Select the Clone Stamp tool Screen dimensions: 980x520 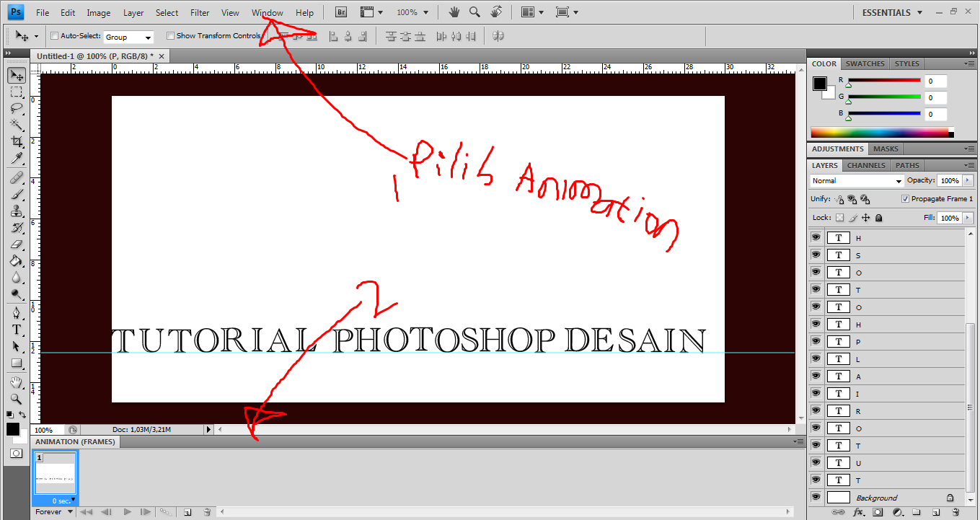(17, 211)
